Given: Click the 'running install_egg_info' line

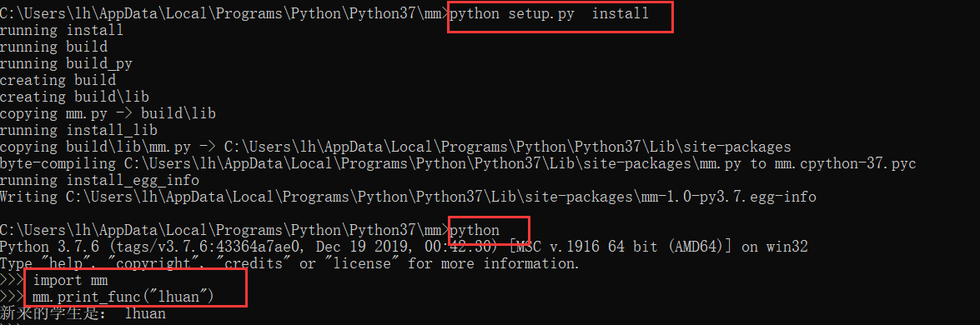Looking at the screenshot, I should pyautogui.click(x=99, y=181).
